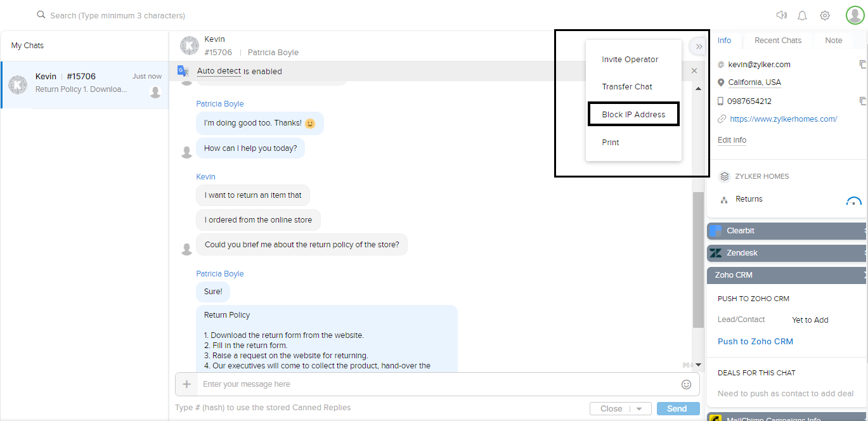Screen dimensions: 868x421
Task: Select Invite Operator from the menu
Action: (x=630, y=60)
